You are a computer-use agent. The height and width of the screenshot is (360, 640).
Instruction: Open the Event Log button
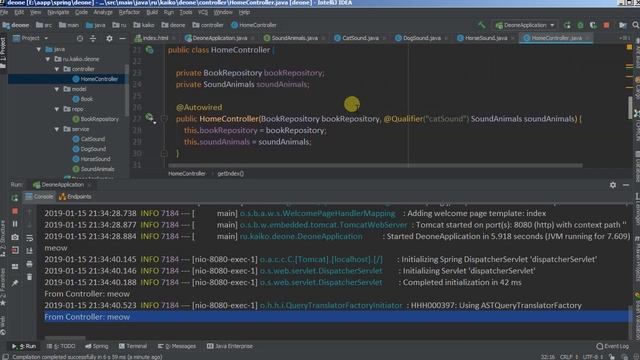pos(613,346)
